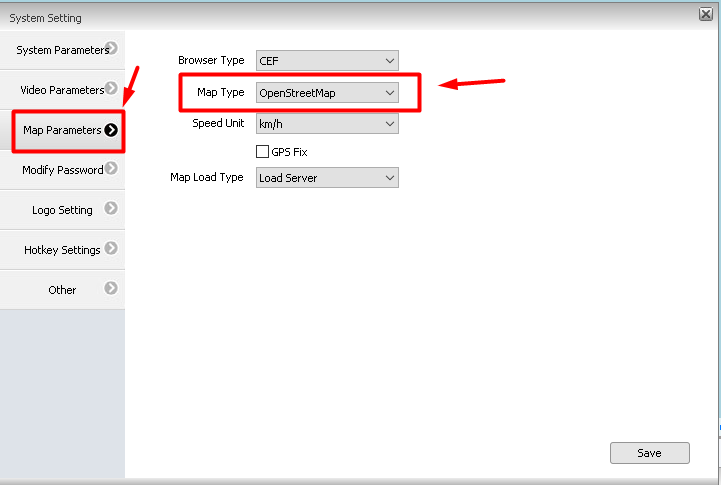Expand the Map Load Type dropdown

(x=327, y=178)
